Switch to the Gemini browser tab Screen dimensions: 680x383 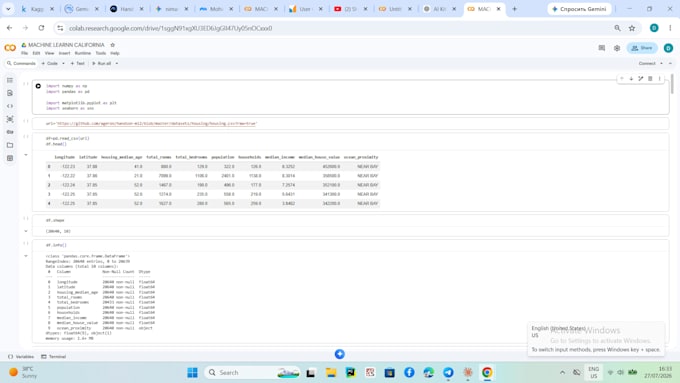81,9
